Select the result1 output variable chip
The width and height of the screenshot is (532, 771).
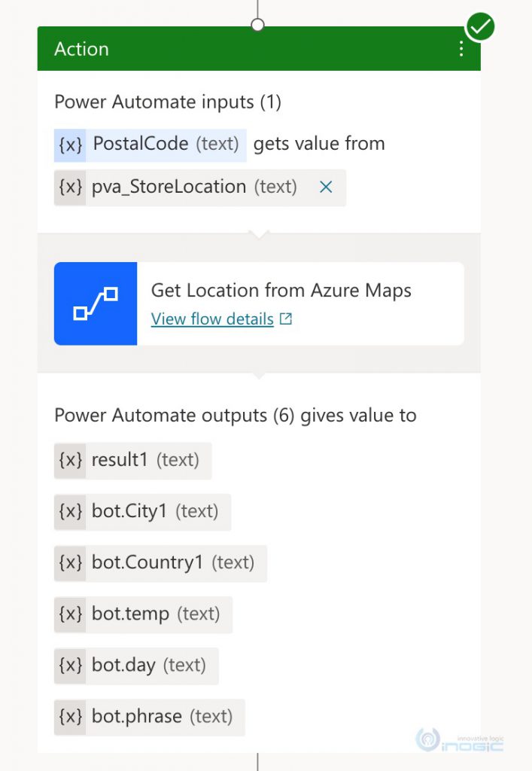132,461
